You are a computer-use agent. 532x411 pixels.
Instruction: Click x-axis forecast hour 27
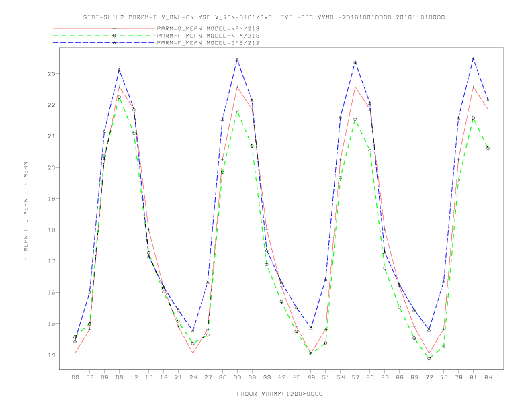208,377
